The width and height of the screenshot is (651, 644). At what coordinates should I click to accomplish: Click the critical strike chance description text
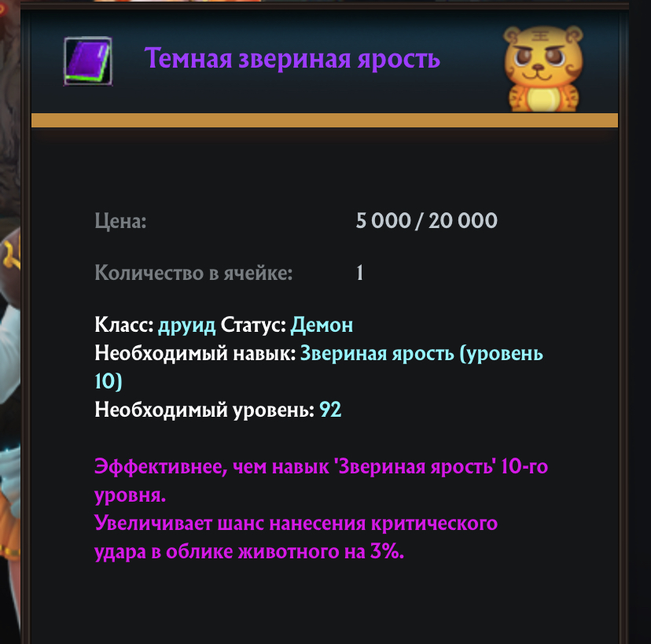296,537
